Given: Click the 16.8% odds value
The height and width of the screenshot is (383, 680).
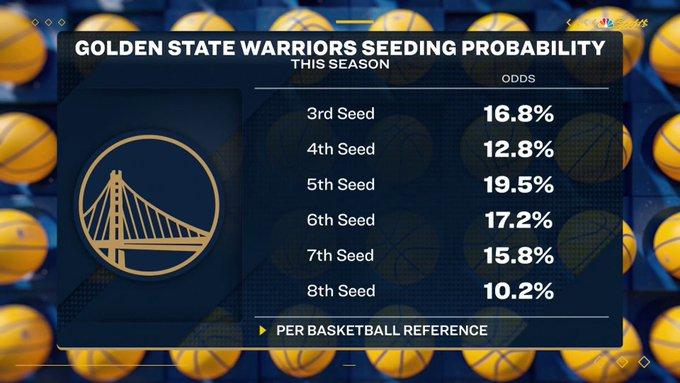Looking at the screenshot, I should pos(519,114).
